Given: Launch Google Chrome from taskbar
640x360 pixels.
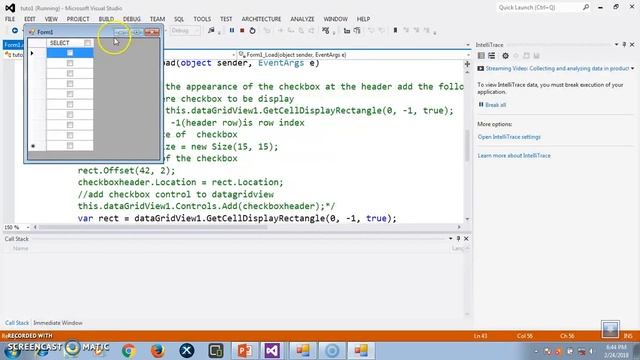Looking at the screenshot, I should (129, 351).
